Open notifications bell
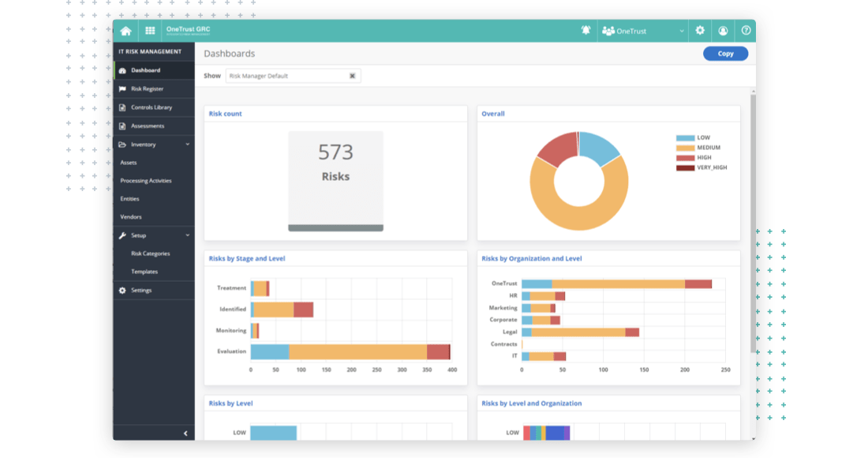 click(x=586, y=31)
